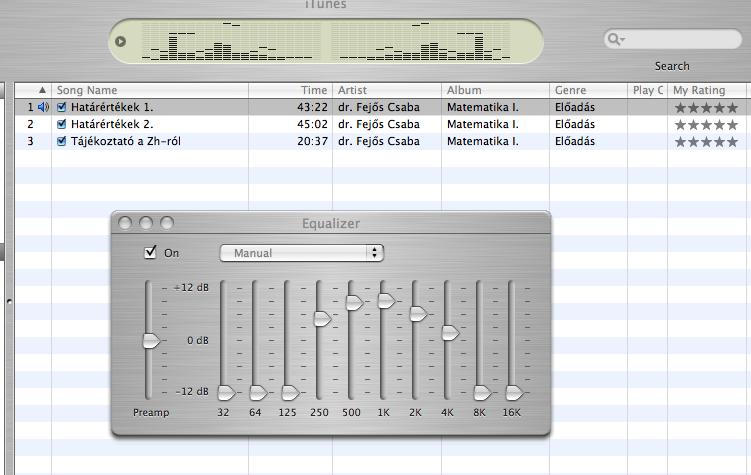751x475 pixels.
Task: Click the spectrum analyzer display
Action: (326, 42)
